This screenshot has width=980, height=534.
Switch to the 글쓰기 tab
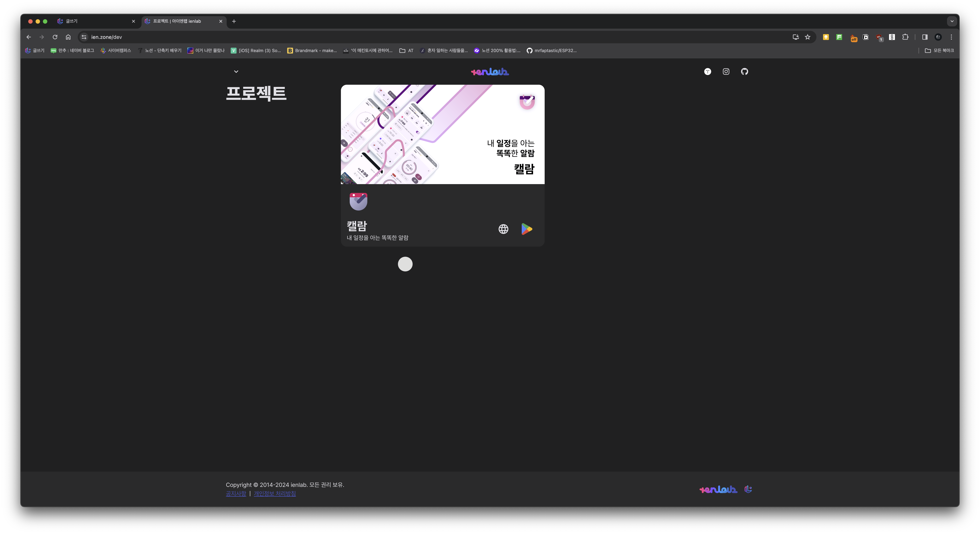coord(93,21)
